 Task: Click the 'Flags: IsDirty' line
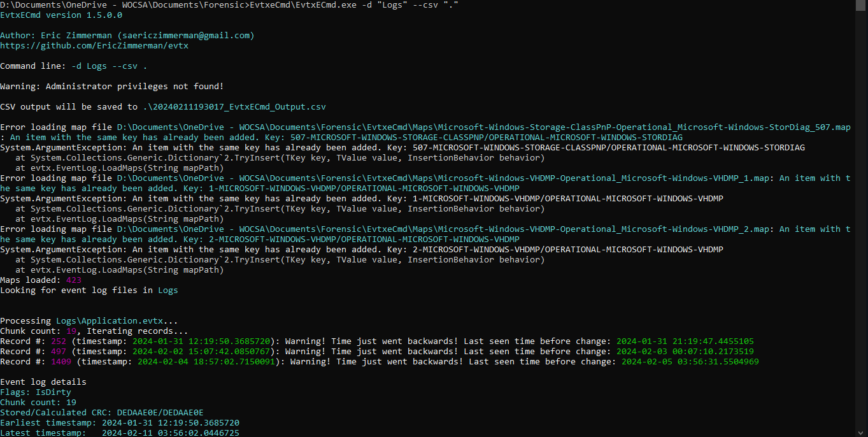pyautogui.click(x=35, y=392)
